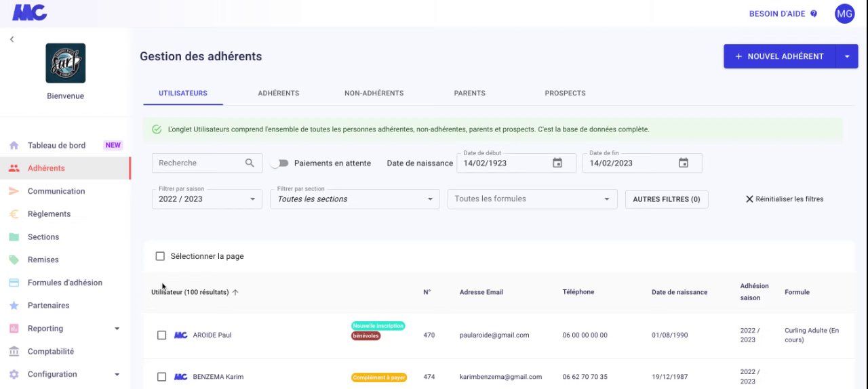Screen dimensions: 868x389
Task: Expand the Reporting sidebar menu
Action: coord(117,329)
